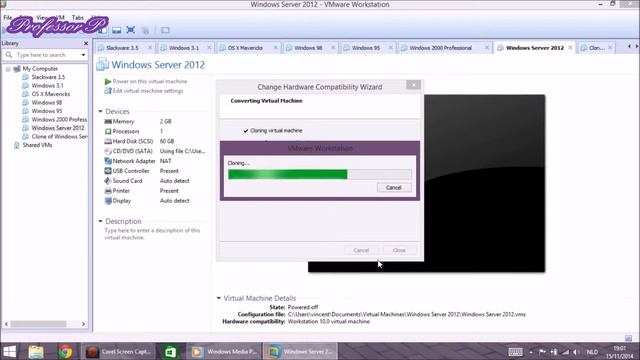Collapse the Description section
The height and width of the screenshot is (360, 640).
coord(100,221)
